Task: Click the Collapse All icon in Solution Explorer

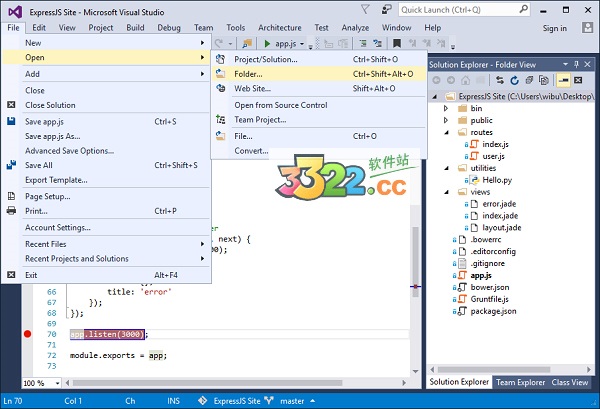Action: coord(529,80)
